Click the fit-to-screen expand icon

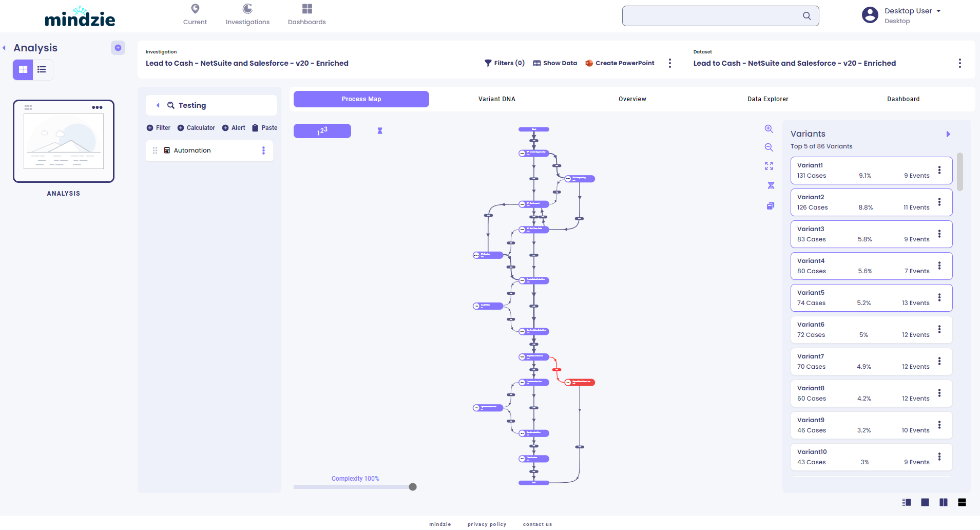[x=768, y=166]
